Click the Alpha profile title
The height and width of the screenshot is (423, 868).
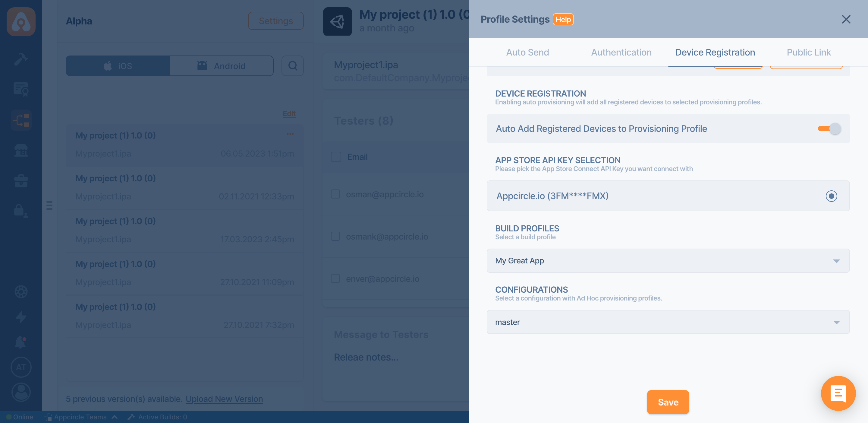[x=79, y=21]
